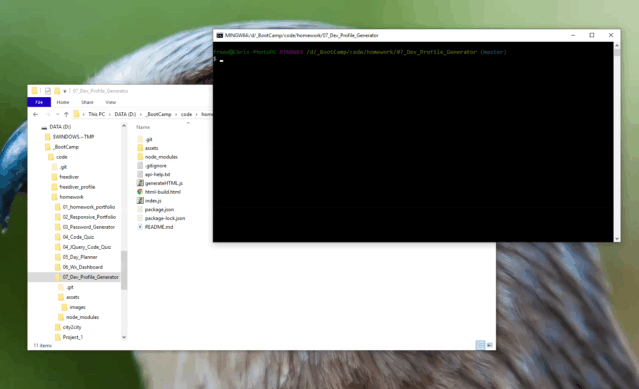This screenshot has height=389, width=639.
Task: Select 02_Responsive_Portfolio in tree
Action: click(x=89, y=217)
